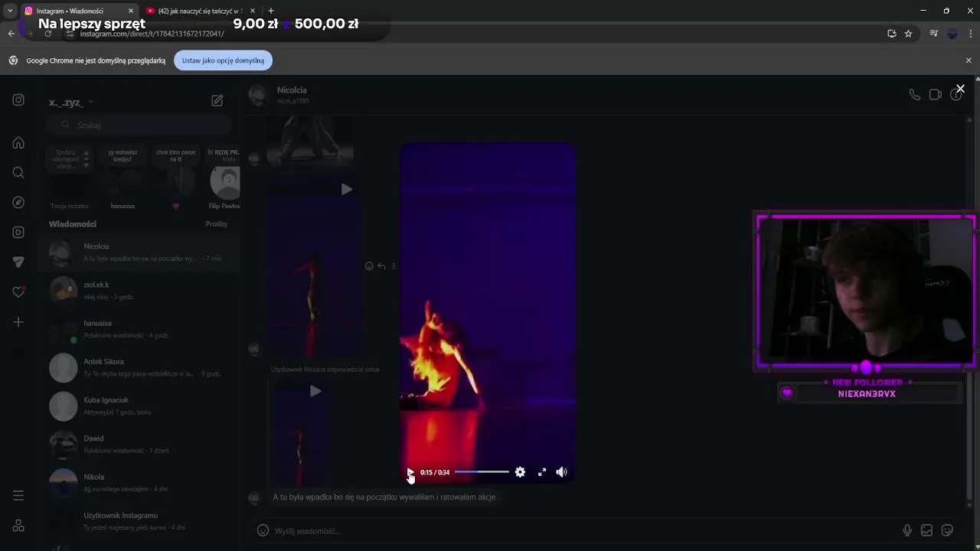Open Użytkownik Instagramu conversation
Screen dimensions: 980x551
[x=140, y=521]
